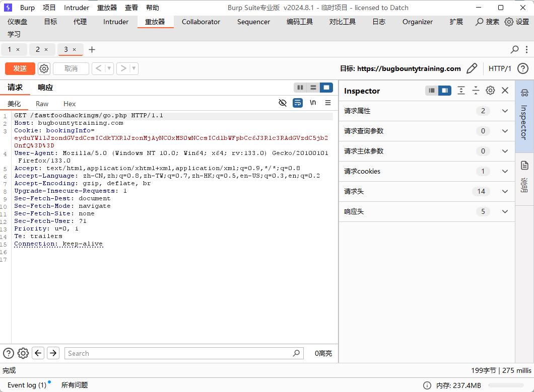
Task: Open previous-history dropdown arrow
Action: pos(109,68)
